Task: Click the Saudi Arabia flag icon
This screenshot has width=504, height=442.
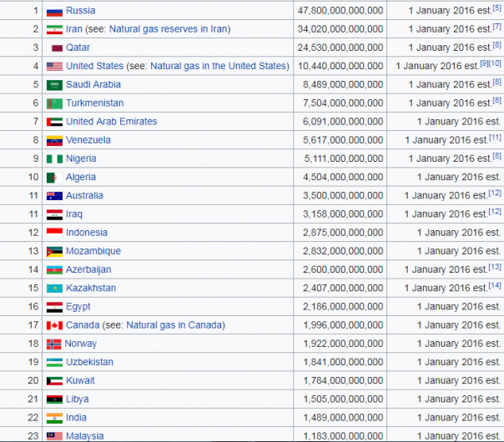Action: click(x=54, y=85)
